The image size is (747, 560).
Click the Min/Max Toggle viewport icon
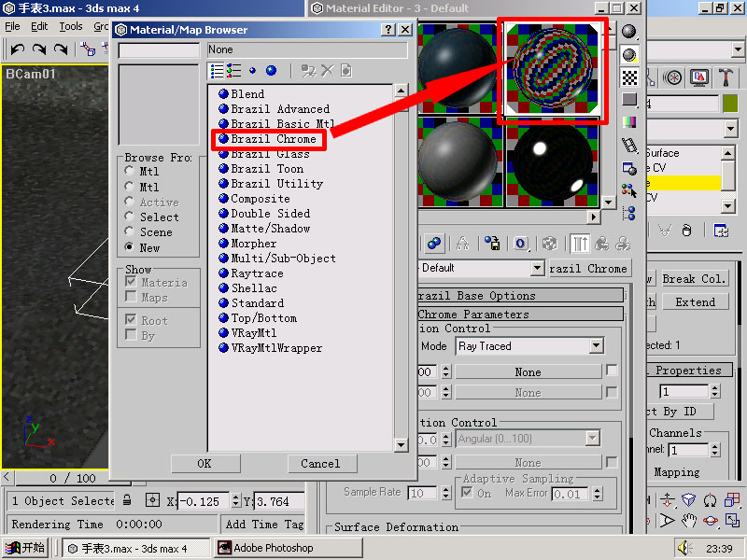pos(732,520)
